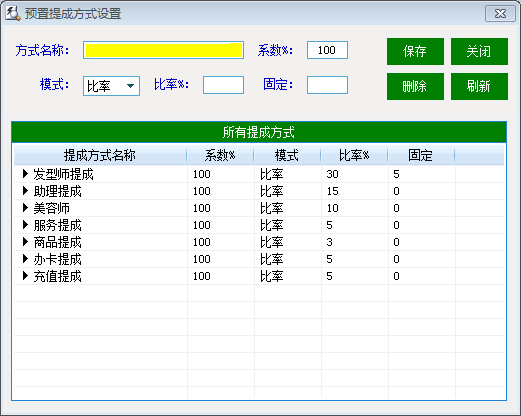Save the commission method with 保存
521x416 pixels.
tap(415, 51)
